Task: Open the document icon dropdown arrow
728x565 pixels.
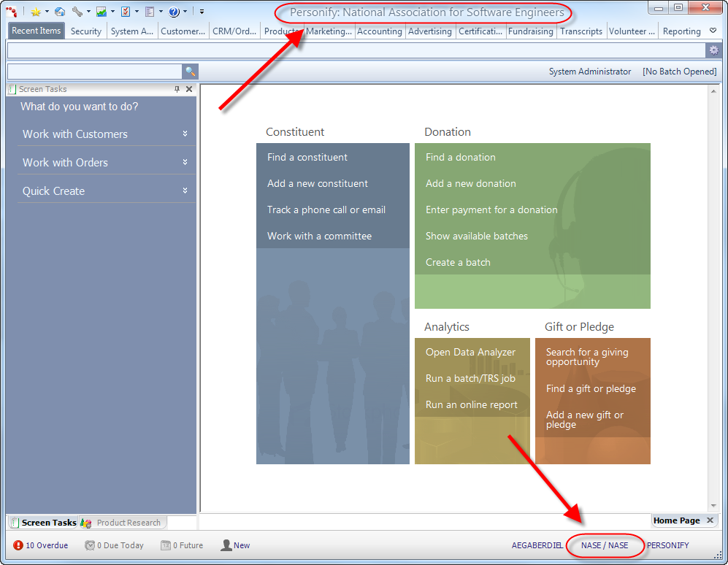Action: [x=161, y=12]
